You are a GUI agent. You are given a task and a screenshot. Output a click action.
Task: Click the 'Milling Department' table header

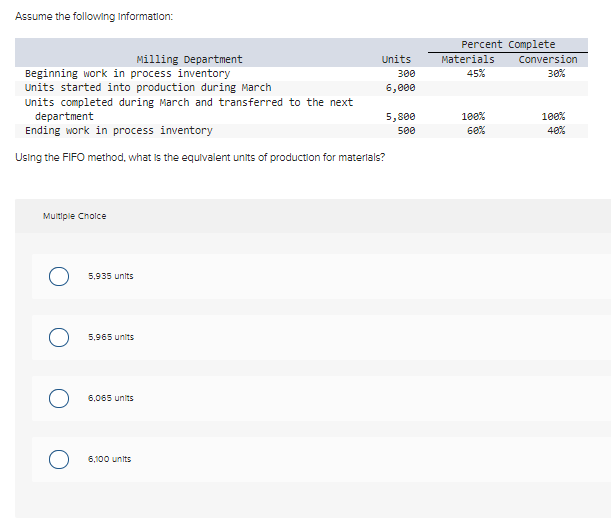click(189, 59)
